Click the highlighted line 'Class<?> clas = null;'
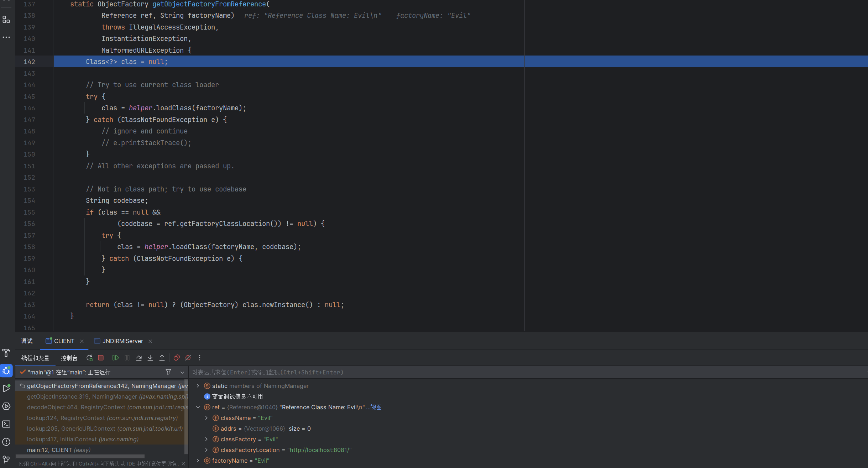This screenshot has height=468, width=868. 461,62
